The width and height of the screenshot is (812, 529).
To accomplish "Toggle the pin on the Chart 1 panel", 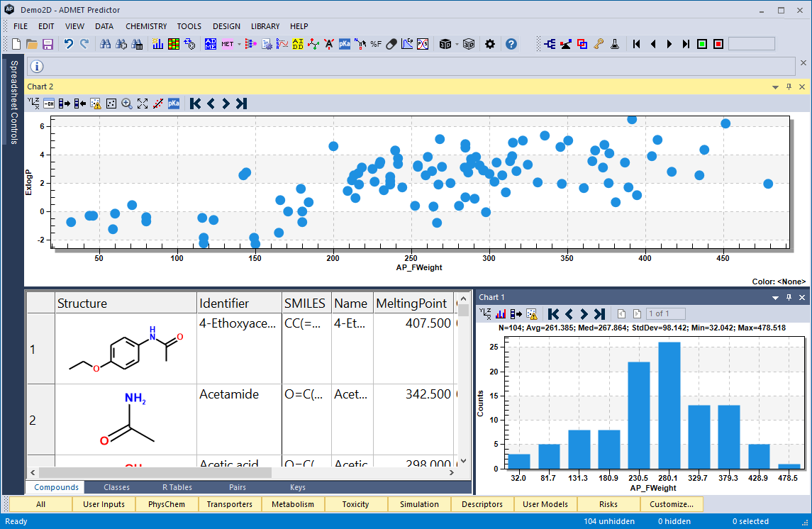I will [789, 298].
